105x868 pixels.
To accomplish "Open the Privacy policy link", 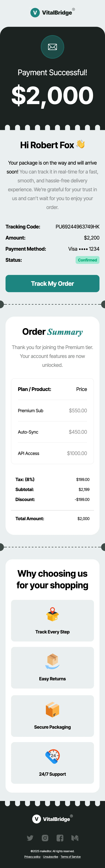I will [x=32, y=856].
